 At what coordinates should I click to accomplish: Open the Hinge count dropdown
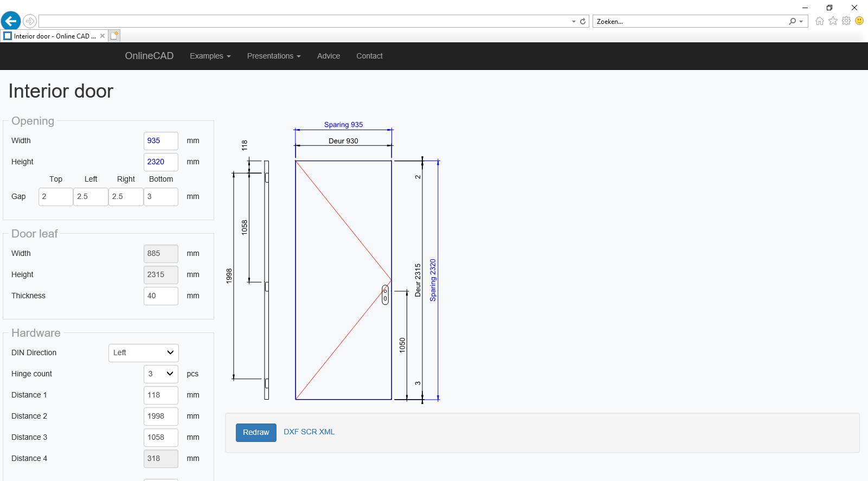(161, 374)
